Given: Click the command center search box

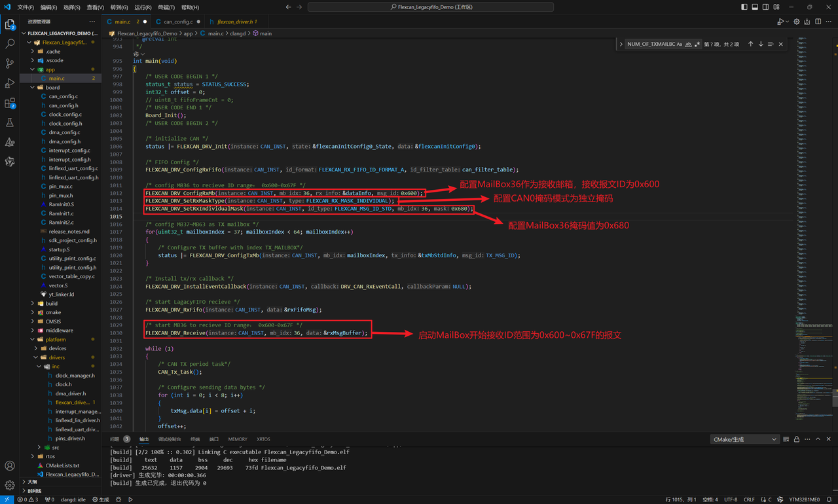Looking at the screenshot, I should pyautogui.click(x=430, y=7).
